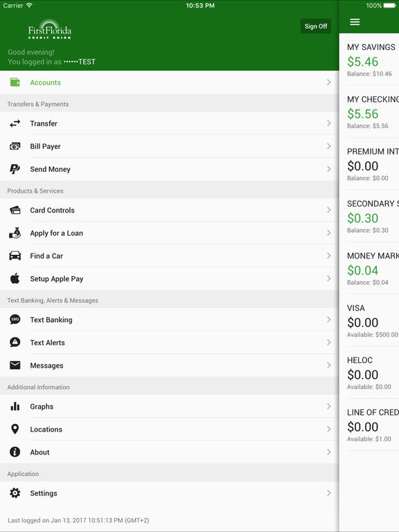Open Settings gear icon
399x532 pixels.
(15, 493)
